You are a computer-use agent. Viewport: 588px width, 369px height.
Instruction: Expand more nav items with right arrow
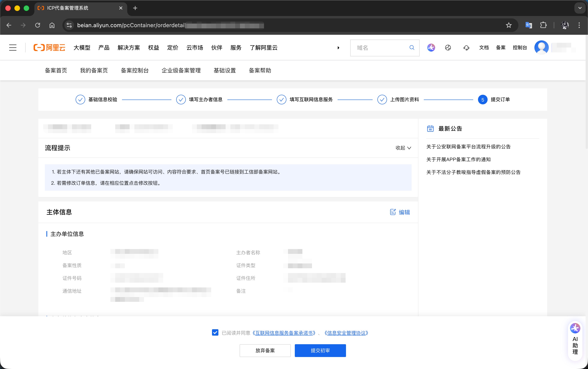click(338, 48)
